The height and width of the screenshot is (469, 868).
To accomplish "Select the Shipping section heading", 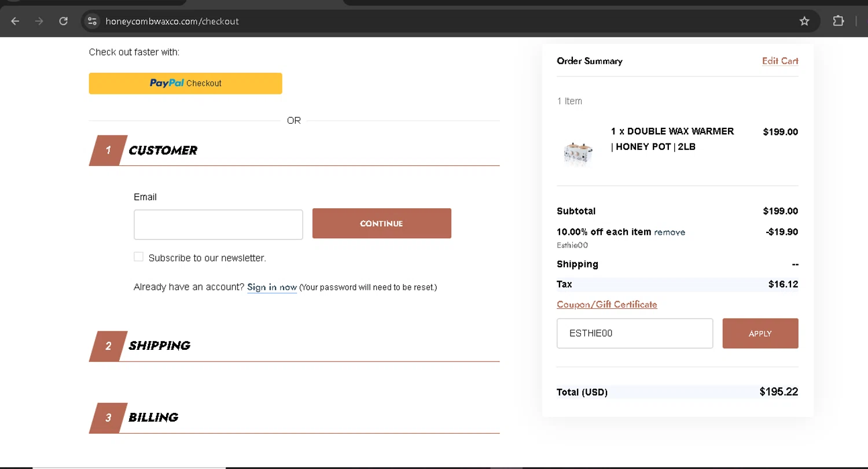I will pos(159,346).
